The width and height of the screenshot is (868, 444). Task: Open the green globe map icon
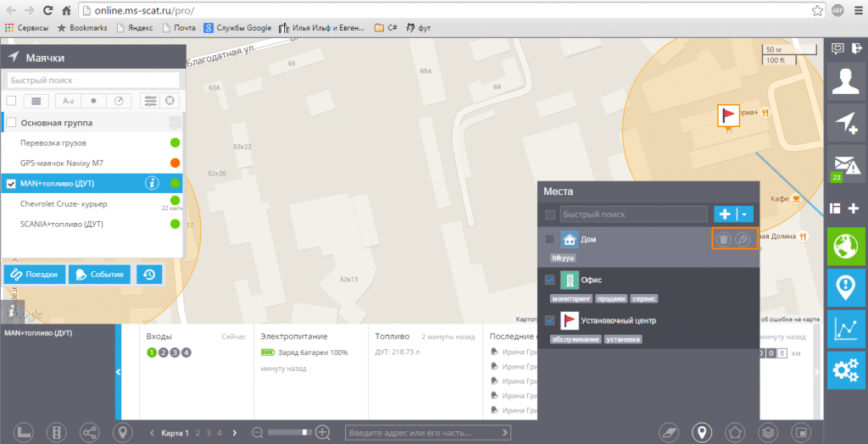pos(846,247)
